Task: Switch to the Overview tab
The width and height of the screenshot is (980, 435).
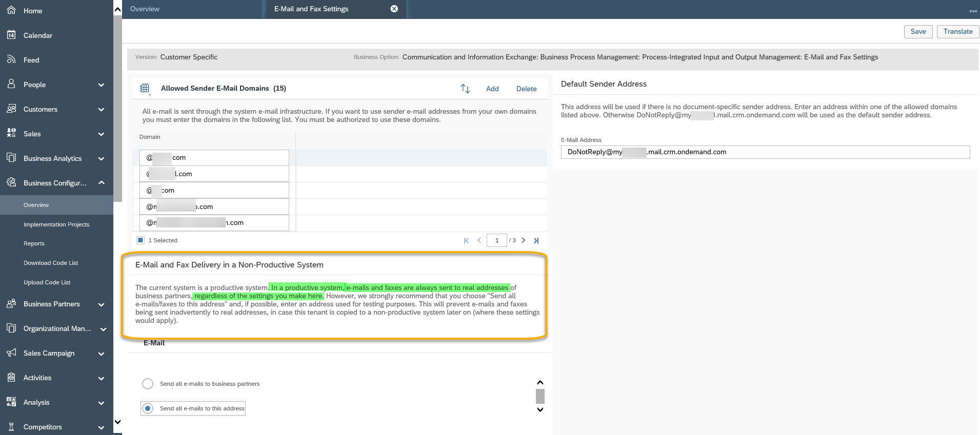Action: 193,9
